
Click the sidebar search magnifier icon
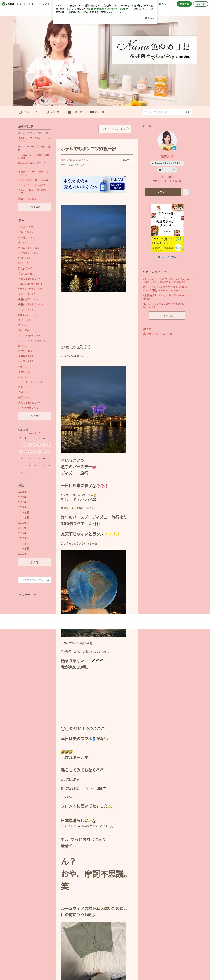(x=48, y=580)
